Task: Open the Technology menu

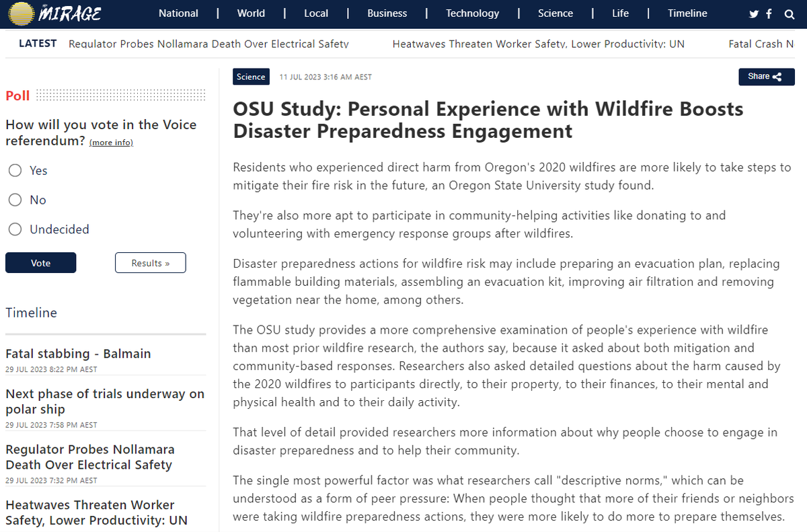Action: [x=473, y=13]
